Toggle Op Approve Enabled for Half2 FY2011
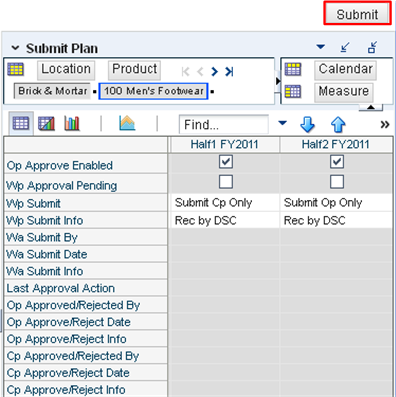 click(x=337, y=162)
